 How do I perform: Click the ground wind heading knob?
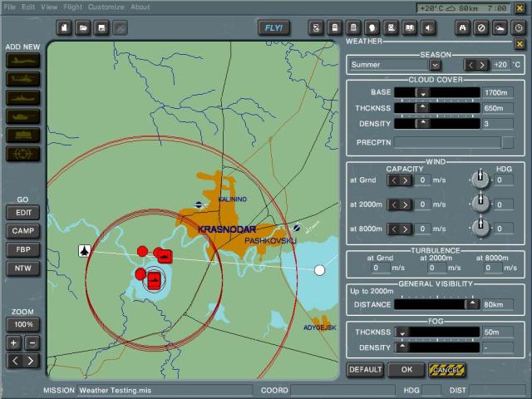479,180
